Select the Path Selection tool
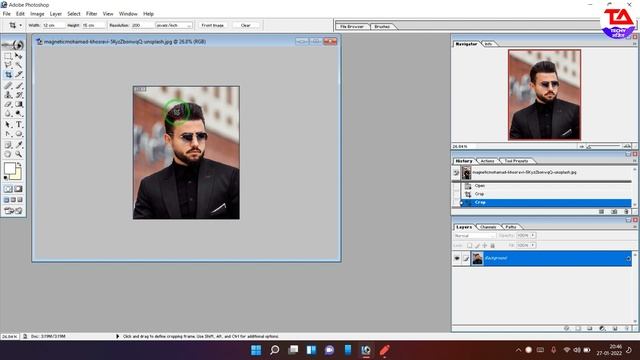The image size is (640, 360). pos(8,124)
